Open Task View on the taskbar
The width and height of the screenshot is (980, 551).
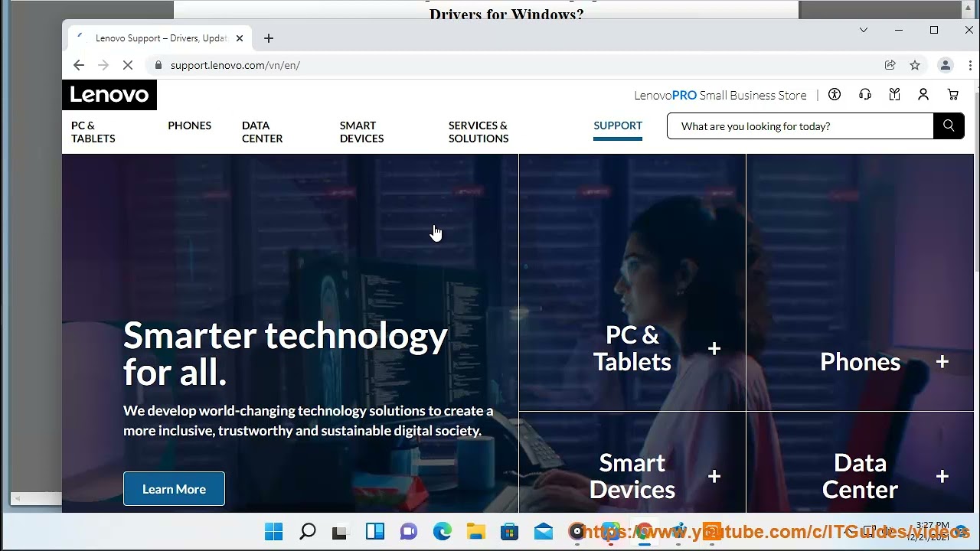click(339, 532)
